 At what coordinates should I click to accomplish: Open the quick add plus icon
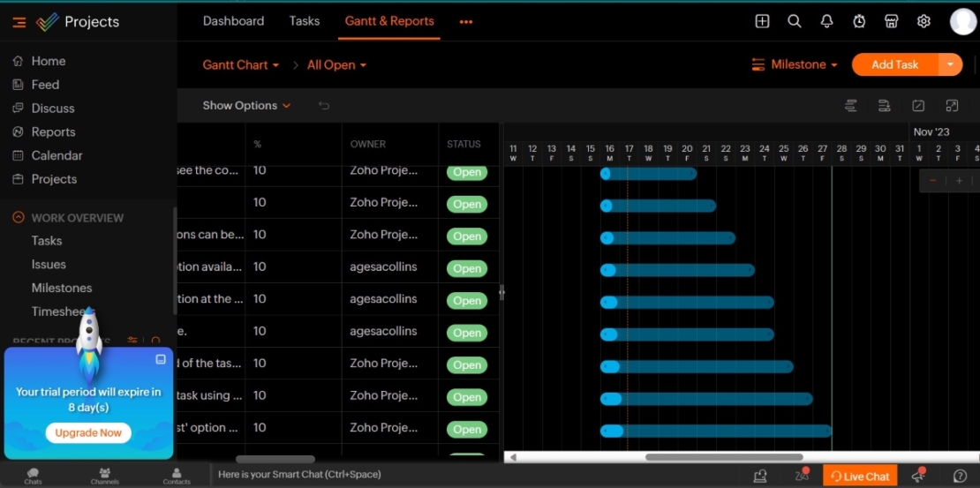pyautogui.click(x=763, y=21)
